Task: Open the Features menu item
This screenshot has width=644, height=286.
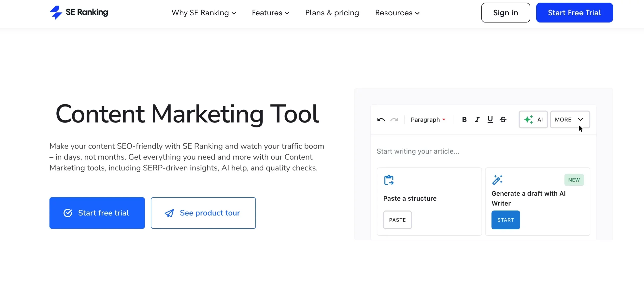Action: pyautogui.click(x=270, y=12)
